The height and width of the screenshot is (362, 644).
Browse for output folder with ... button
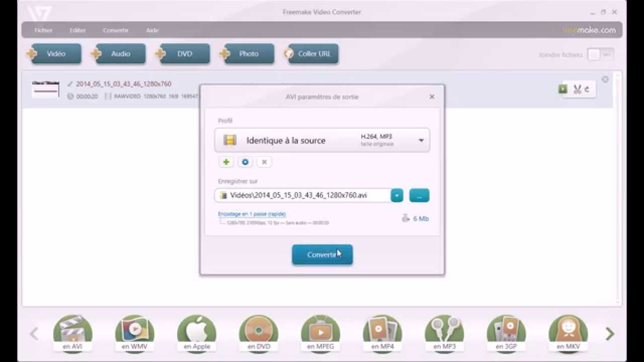pyautogui.click(x=420, y=195)
